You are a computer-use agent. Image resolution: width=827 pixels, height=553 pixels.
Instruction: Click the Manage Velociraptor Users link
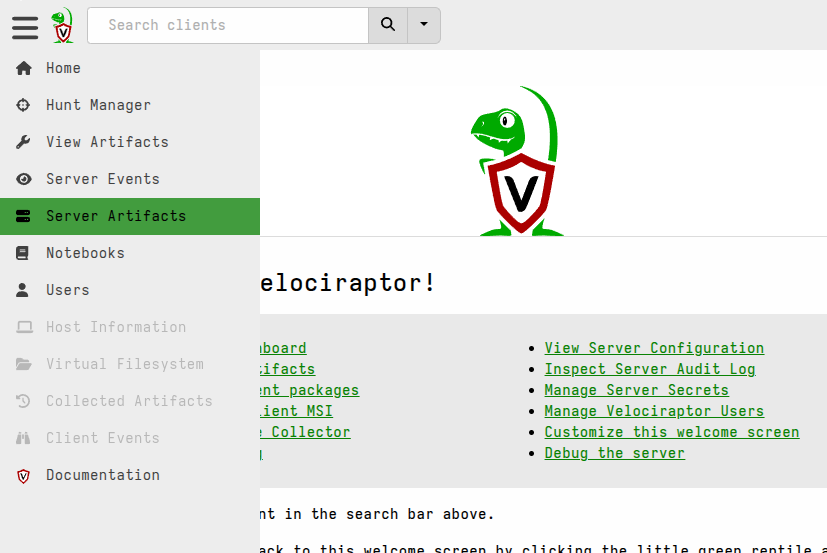pyautogui.click(x=654, y=411)
